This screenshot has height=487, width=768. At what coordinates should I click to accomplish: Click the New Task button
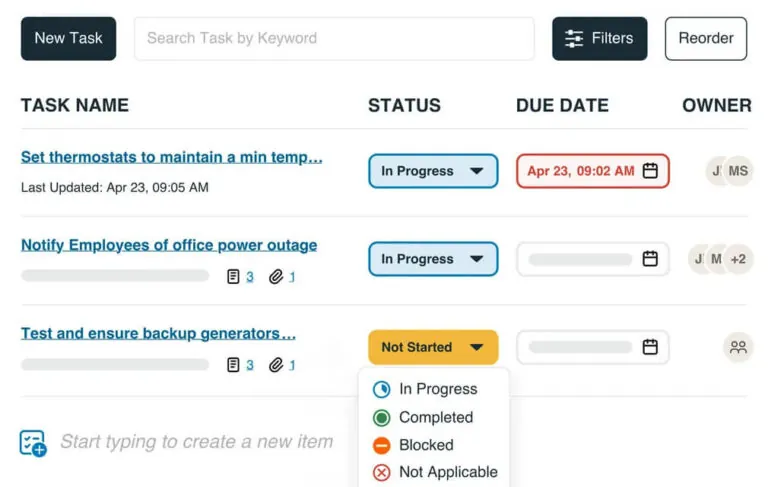tap(68, 38)
